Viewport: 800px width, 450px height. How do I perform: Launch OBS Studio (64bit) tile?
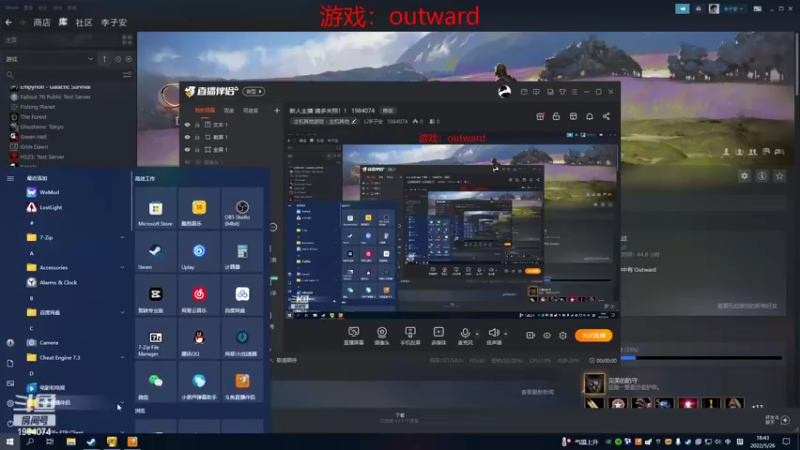pyautogui.click(x=242, y=209)
